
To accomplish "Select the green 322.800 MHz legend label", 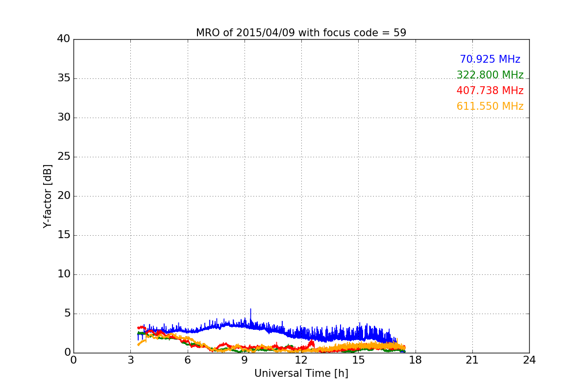I will 490,75.
